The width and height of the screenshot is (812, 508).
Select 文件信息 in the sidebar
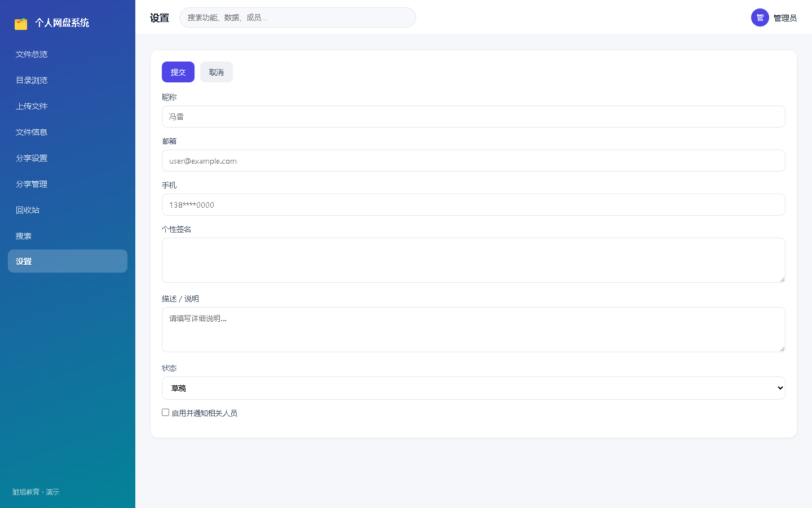pyautogui.click(x=68, y=132)
